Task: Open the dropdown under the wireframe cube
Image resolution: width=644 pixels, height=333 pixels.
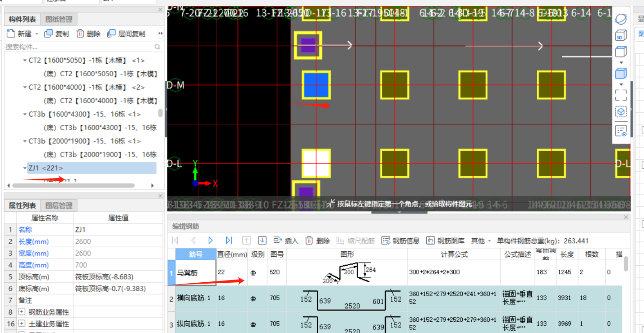Action: [x=621, y=62]
